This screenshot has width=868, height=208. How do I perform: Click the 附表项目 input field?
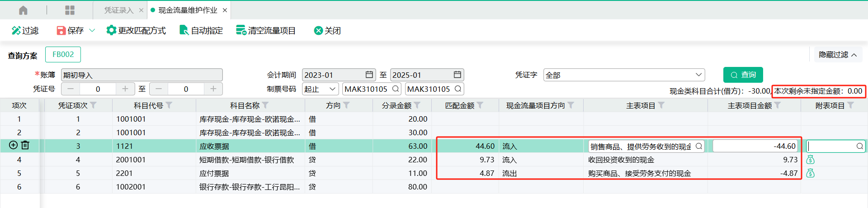point(831,146)
